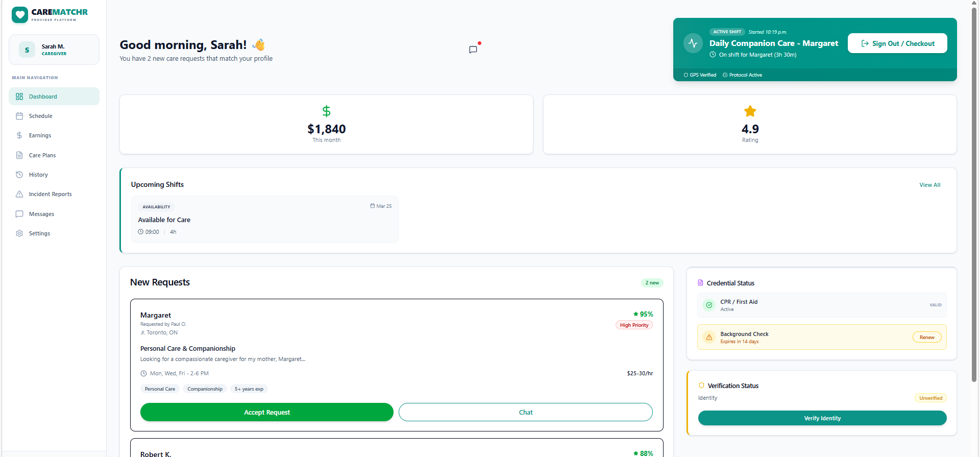Viewport: 980px width, 457px height.
Task: Click the $1,840 This month earnings card
Action: (x=327, y=125)
